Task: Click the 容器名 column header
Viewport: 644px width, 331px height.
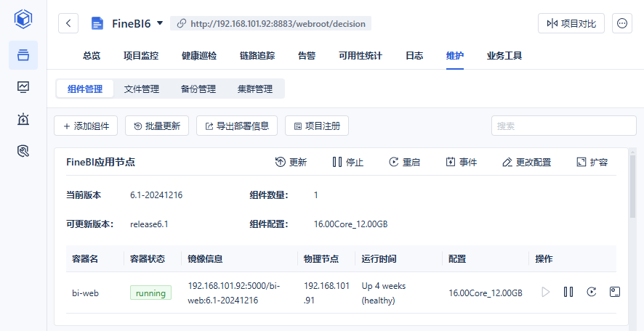Action: tap(85, 259)
